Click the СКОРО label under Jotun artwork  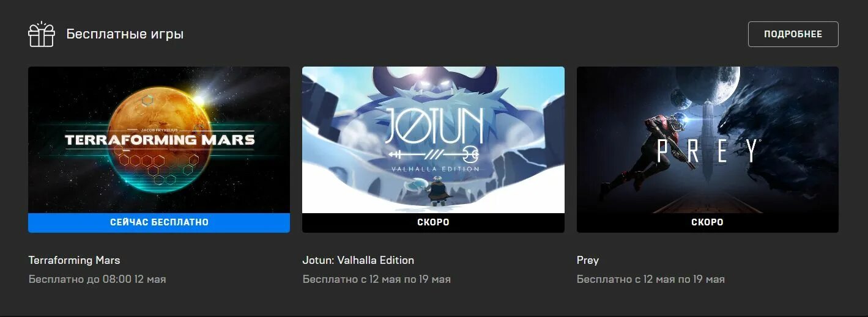point(433,222)
